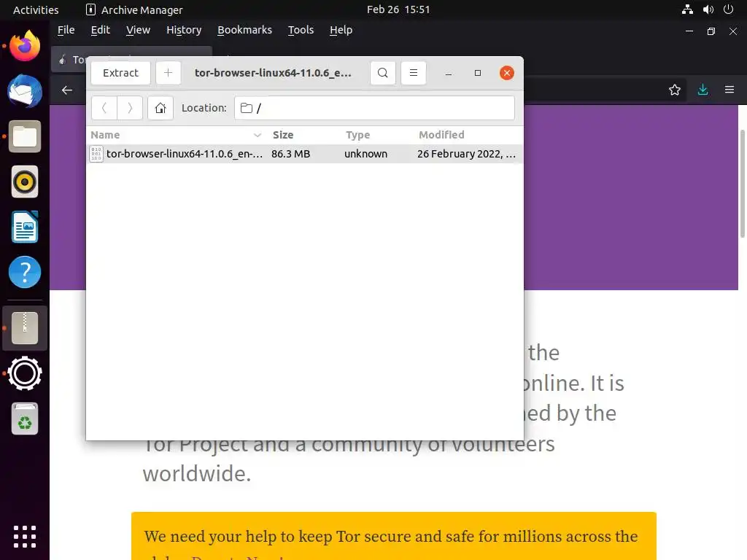Image resolution: width=747 pixels, height=560 pixels.
Task: Open the Firefox File menu
Action: coord(66,30)
